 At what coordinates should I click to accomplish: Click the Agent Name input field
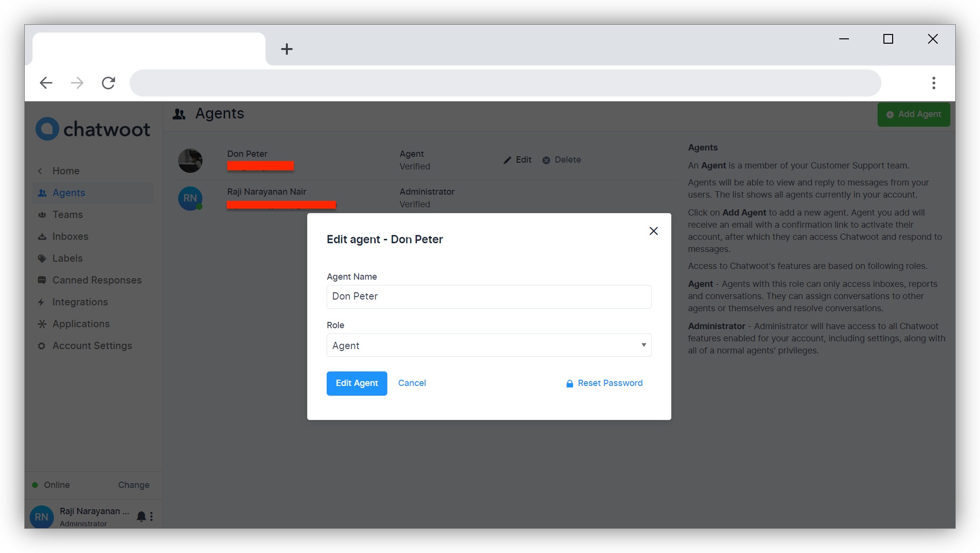click(x=489, y=296)
